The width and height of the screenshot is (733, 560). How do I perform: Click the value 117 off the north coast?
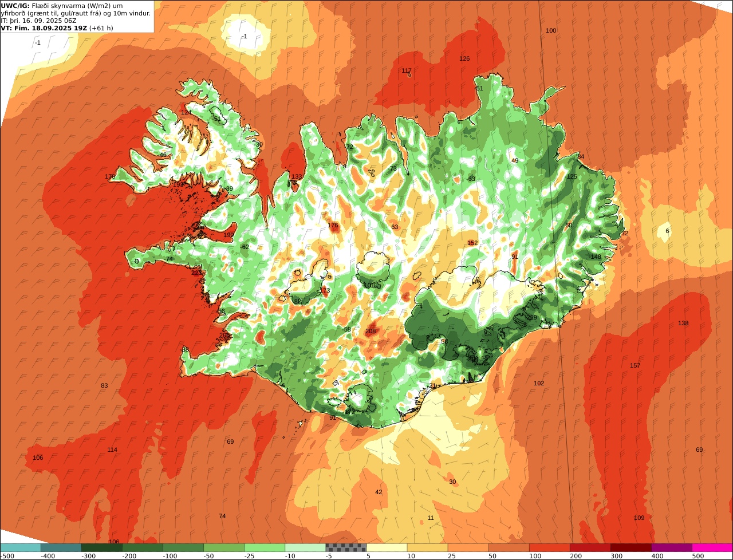407,71
